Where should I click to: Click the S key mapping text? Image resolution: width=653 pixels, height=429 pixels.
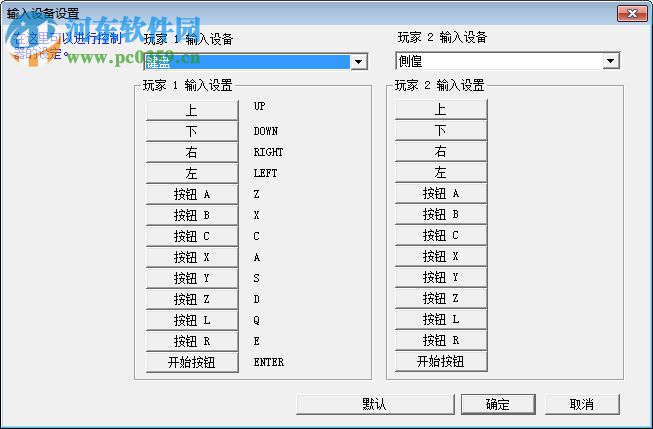257,278
